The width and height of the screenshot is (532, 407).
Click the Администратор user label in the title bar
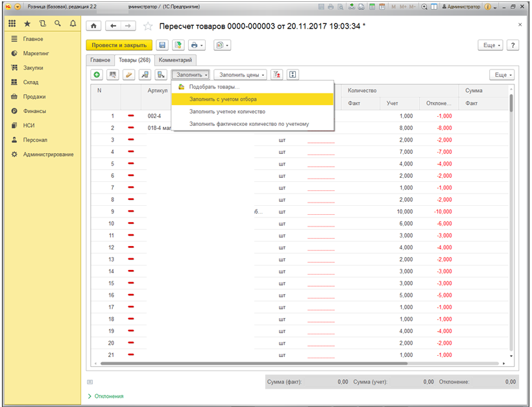click(461, 6)
